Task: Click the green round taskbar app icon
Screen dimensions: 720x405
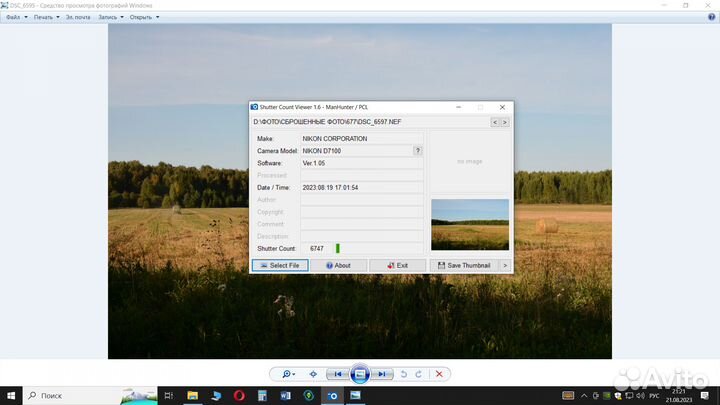Action: tap(309, 395)
